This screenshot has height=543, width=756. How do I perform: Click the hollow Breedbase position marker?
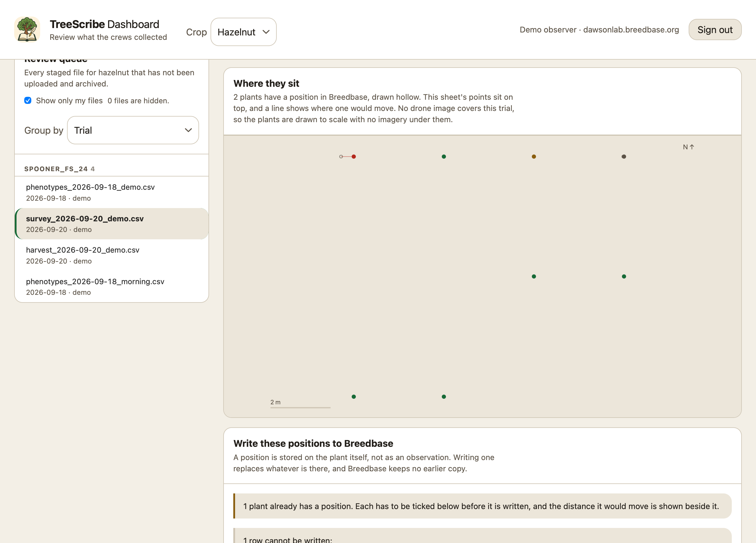[x=341, y=157]
